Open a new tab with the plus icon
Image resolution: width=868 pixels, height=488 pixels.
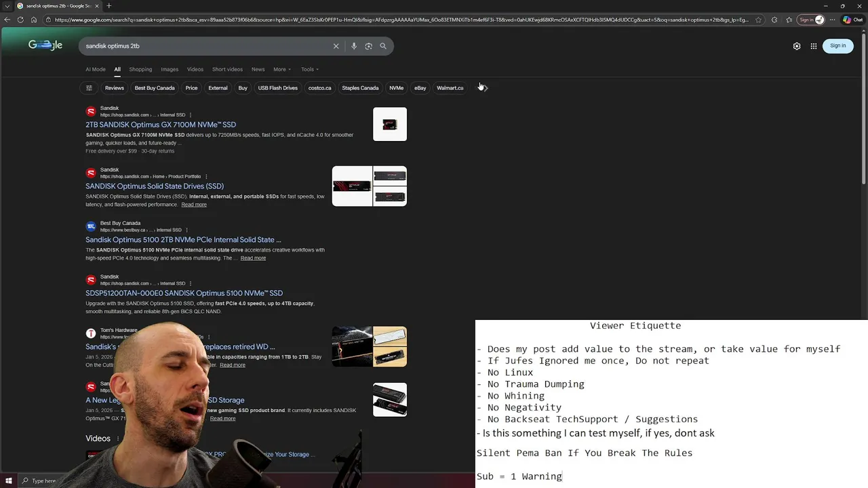click(x=108, y=6)
